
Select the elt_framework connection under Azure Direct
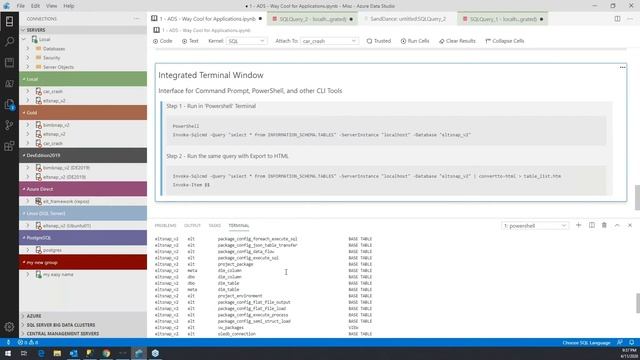point(66,201)
